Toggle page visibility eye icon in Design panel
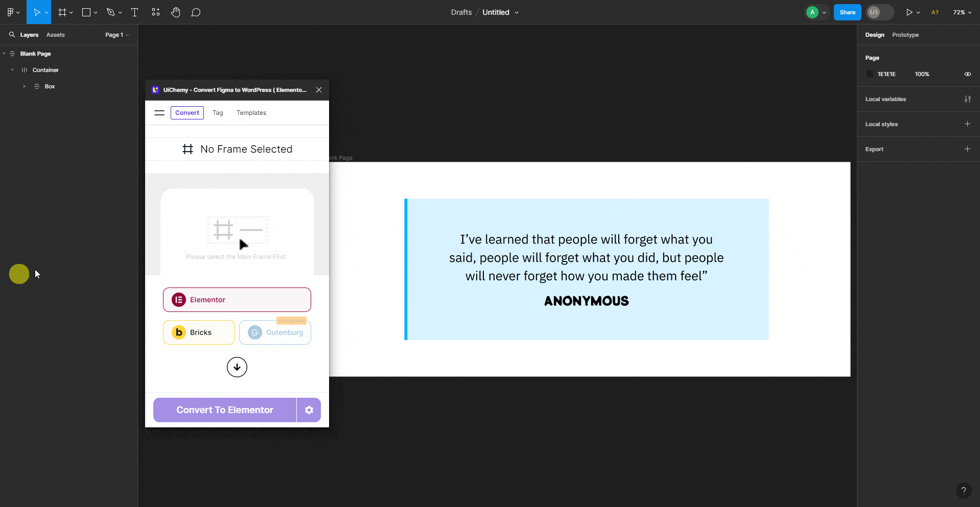This screenshot has width=980, height=507. coord(967,74)
